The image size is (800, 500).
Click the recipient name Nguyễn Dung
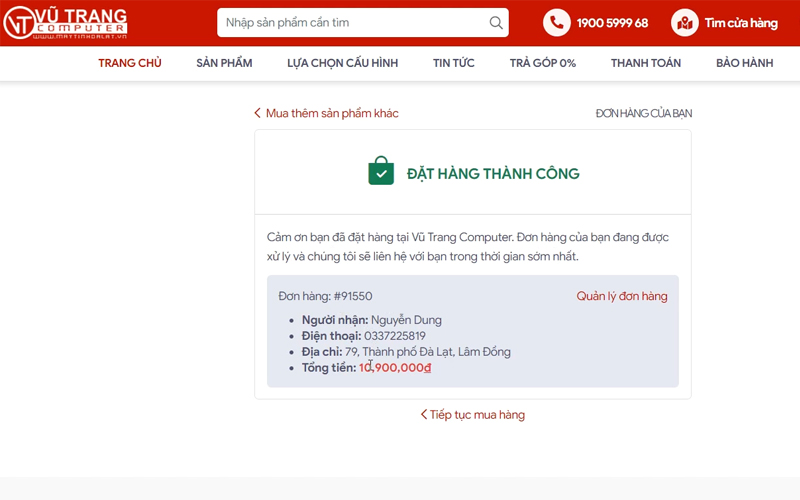406,320
